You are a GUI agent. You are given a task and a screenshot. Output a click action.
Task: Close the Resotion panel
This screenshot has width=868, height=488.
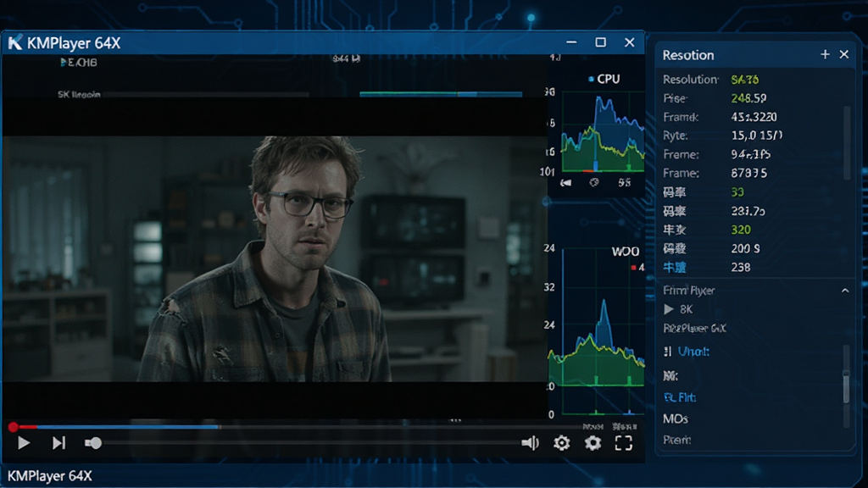point(843,54)
